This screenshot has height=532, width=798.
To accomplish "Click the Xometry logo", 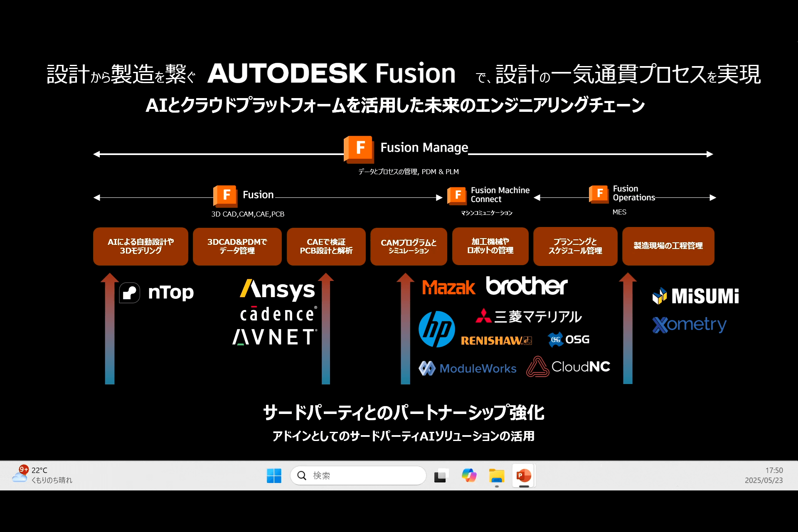I will [690, 325].
